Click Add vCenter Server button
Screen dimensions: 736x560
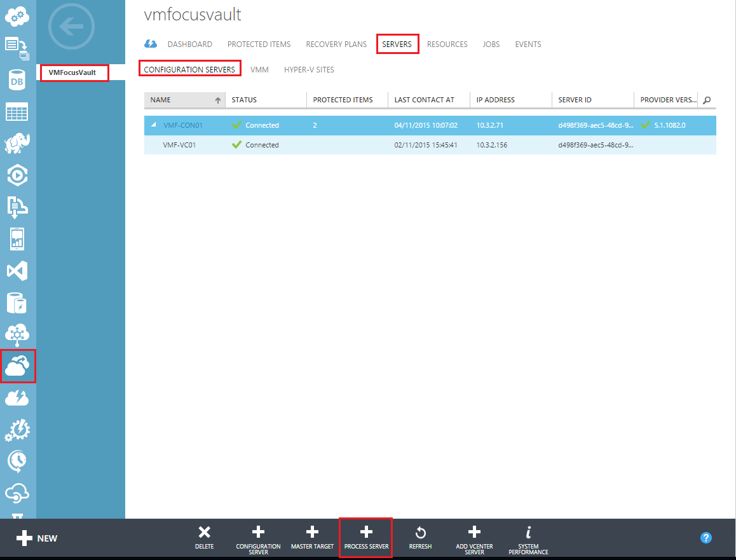click(474, 537)
